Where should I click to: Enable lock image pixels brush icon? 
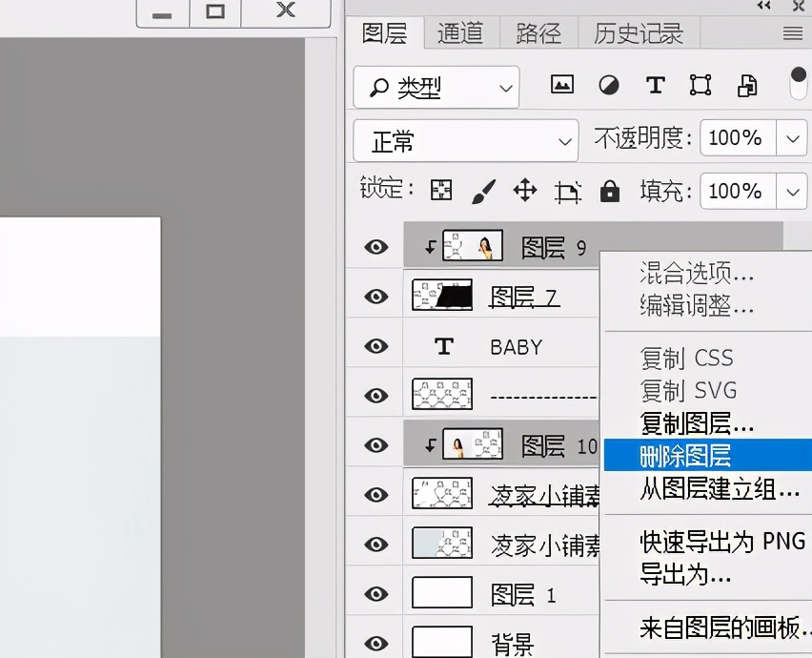tap(483, 191)
